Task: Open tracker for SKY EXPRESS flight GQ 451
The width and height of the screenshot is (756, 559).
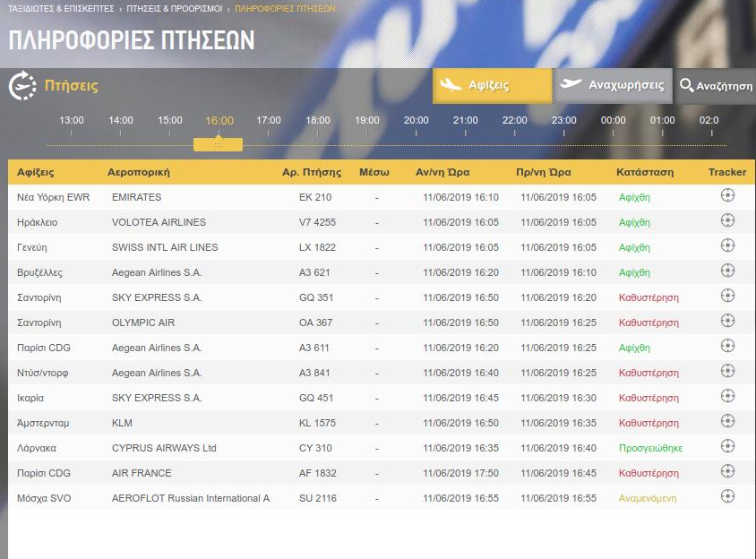Action: point(727,396)
